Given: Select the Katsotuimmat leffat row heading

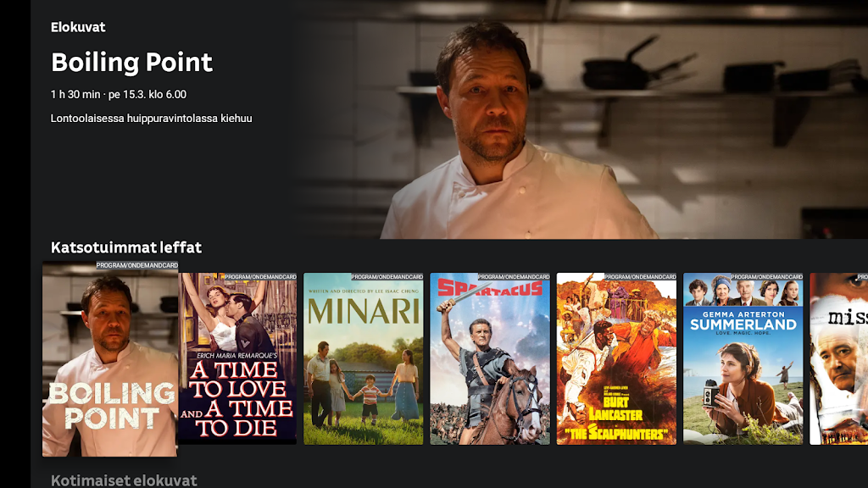Looking at the screenshot, I should (x=126, y=247).
